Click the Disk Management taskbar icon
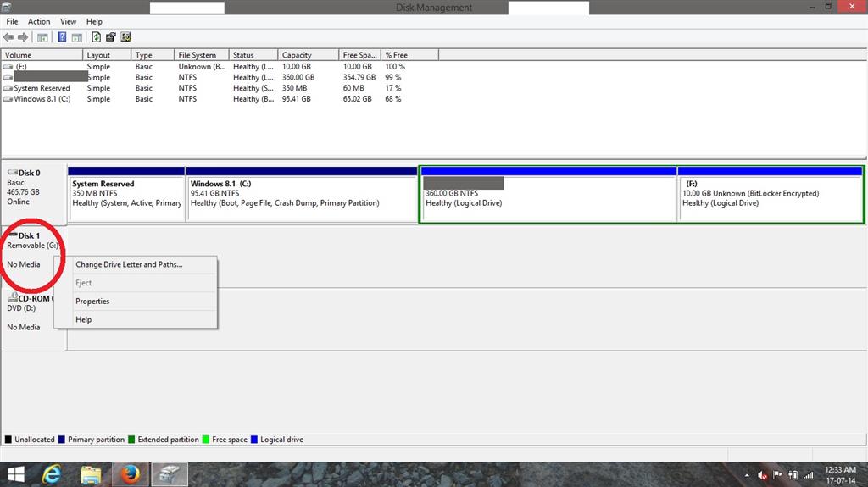This screenshot has height=487, width=868. [x=170, y=474]
